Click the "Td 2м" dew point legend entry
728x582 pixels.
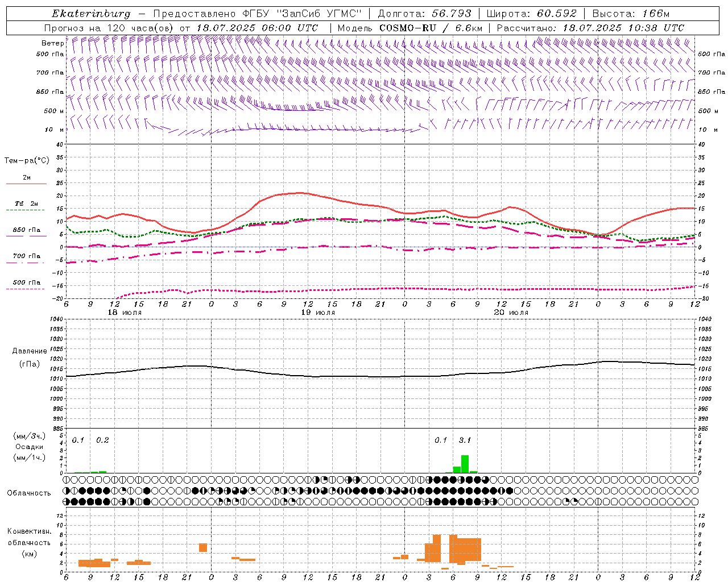[x=26, y=203]
